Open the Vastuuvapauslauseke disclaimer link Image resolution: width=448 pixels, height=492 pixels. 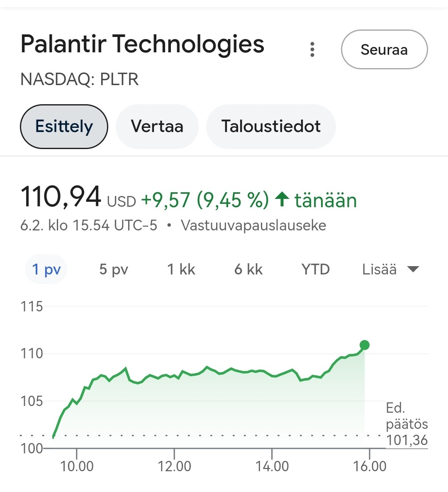click(253, 225)
